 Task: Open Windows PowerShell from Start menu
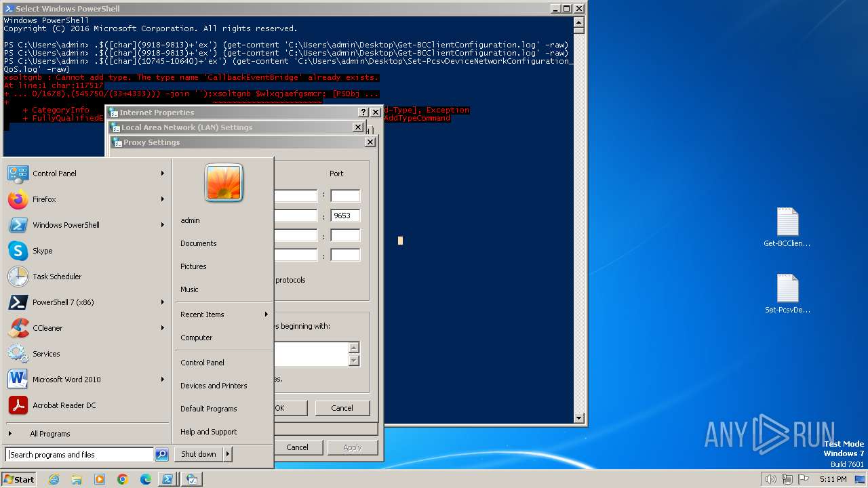point(86,225)
